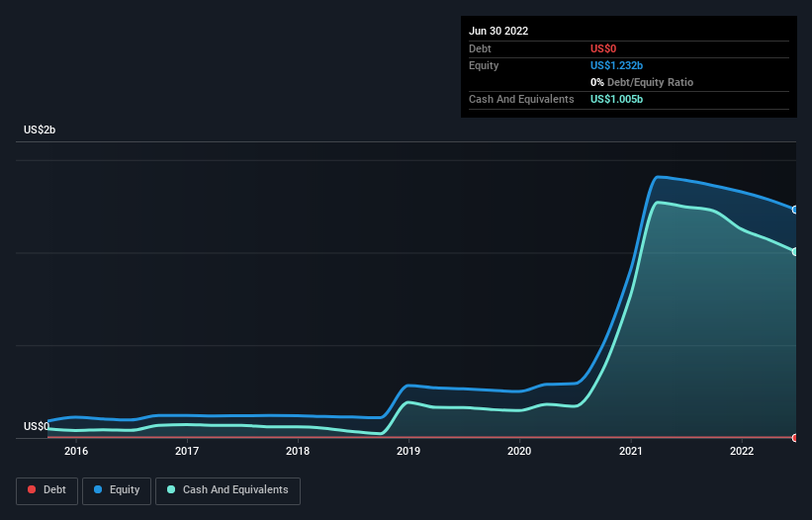The image size is (812, 520).
Task: Select the 2022 x-axis label
Action: [742, 451]
